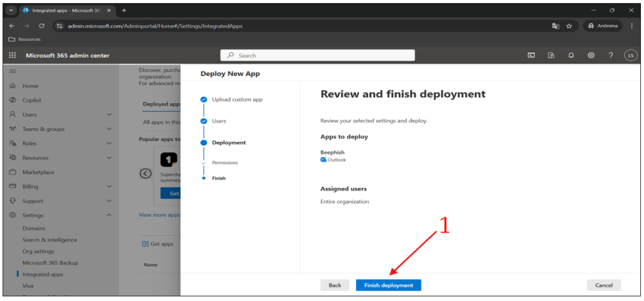This screenshot has width=644, height=301.
Task: Open Viva under Settings
Action: click(28, 286)
